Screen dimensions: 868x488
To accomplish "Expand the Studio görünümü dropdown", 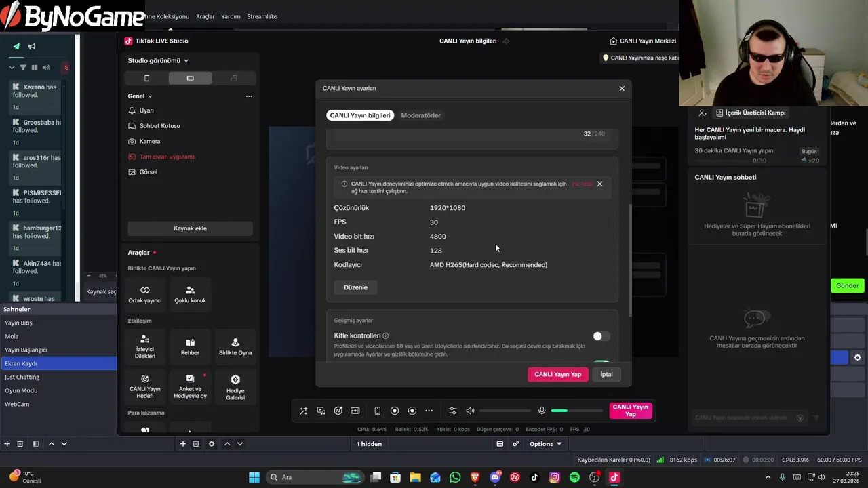I will pos(158,60).
